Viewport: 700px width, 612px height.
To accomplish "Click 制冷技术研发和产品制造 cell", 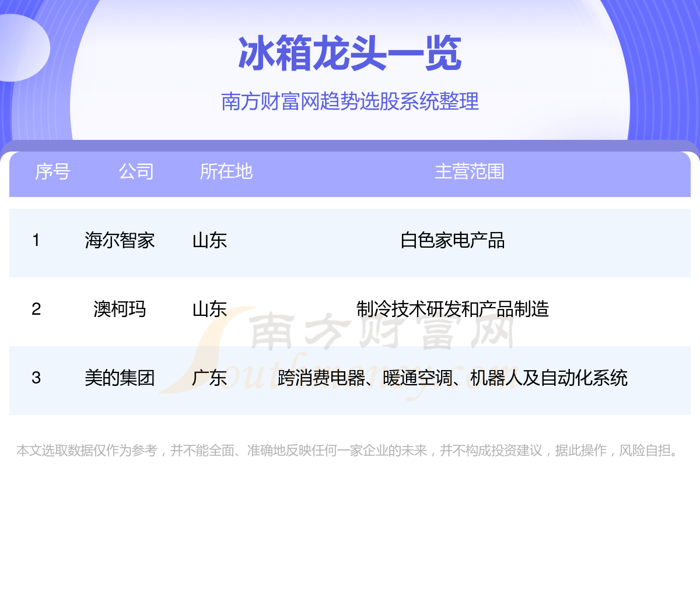I will (x=453, y=309).
